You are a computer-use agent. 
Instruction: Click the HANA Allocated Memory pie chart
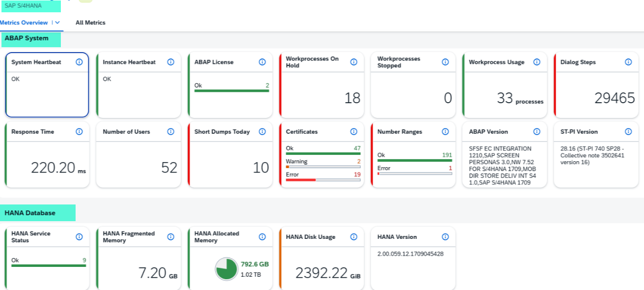coord(226,269)
